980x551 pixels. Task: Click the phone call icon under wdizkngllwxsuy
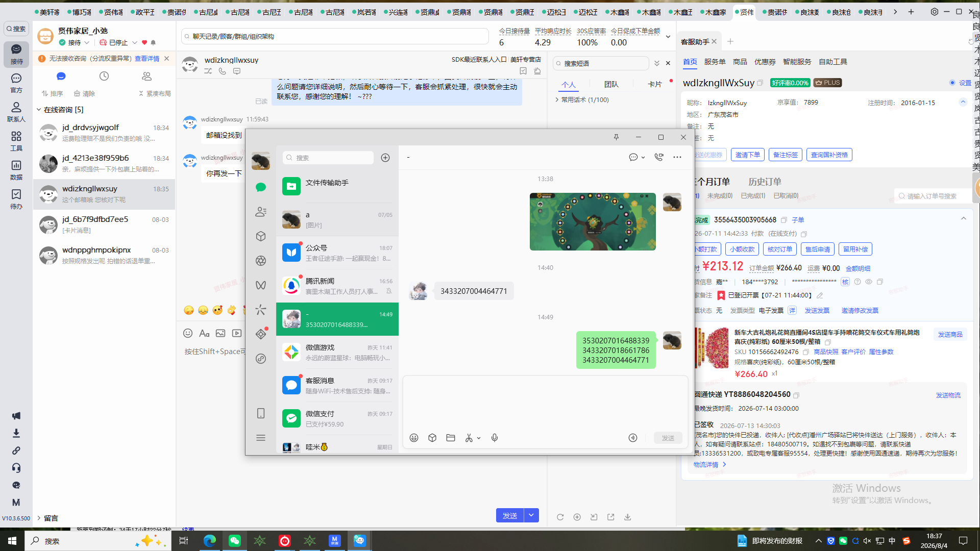[x=223, y=71]
